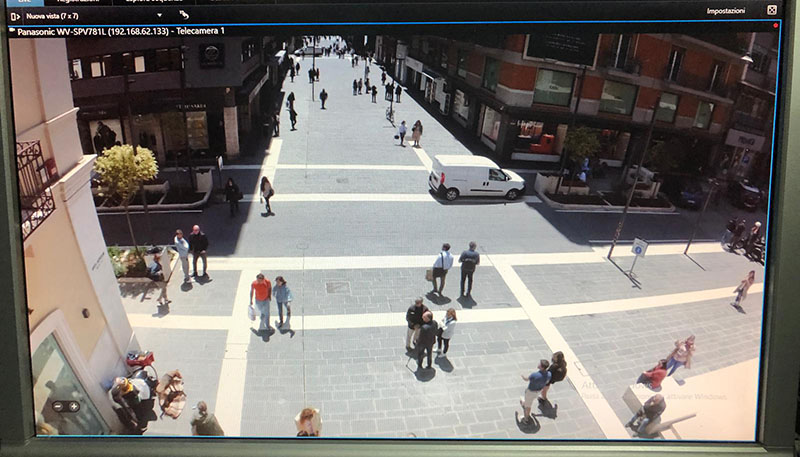Click the manhole cover on the pavement
The height and width of the screenshot is (457, 800).
point(337,286)
